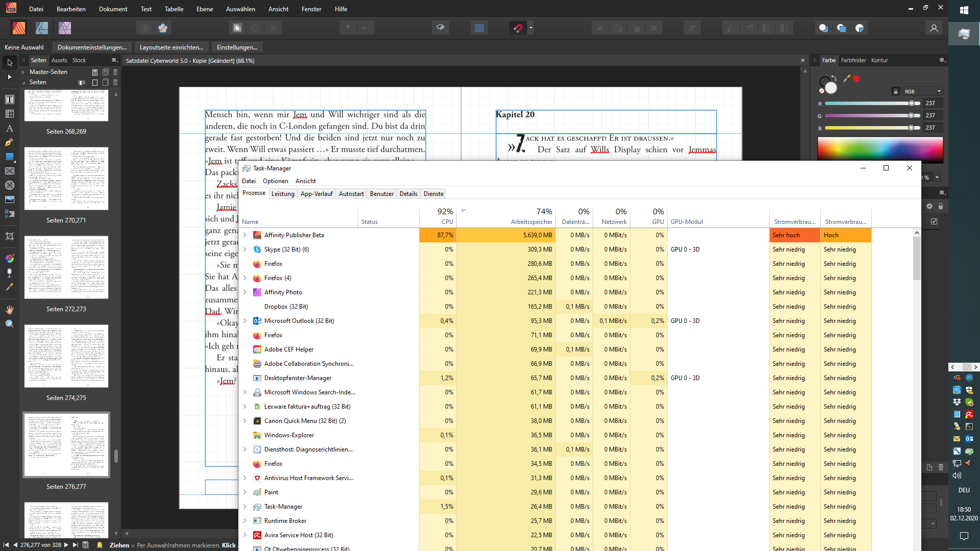The image size is (980, 551).
Task: Expand Skype (32 Bit) process group
Action: [245, 249]
